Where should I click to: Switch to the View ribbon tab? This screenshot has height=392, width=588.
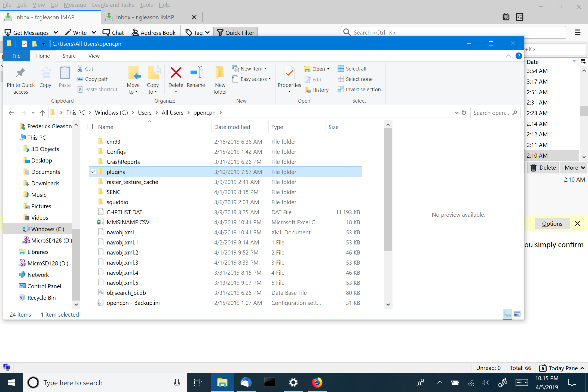pos(94,56)
